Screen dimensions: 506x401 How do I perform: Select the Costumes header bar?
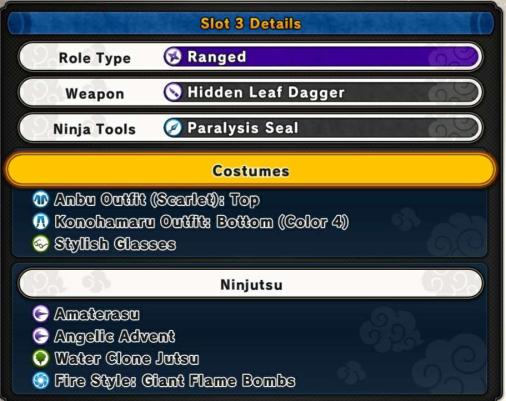click(250, 170)
